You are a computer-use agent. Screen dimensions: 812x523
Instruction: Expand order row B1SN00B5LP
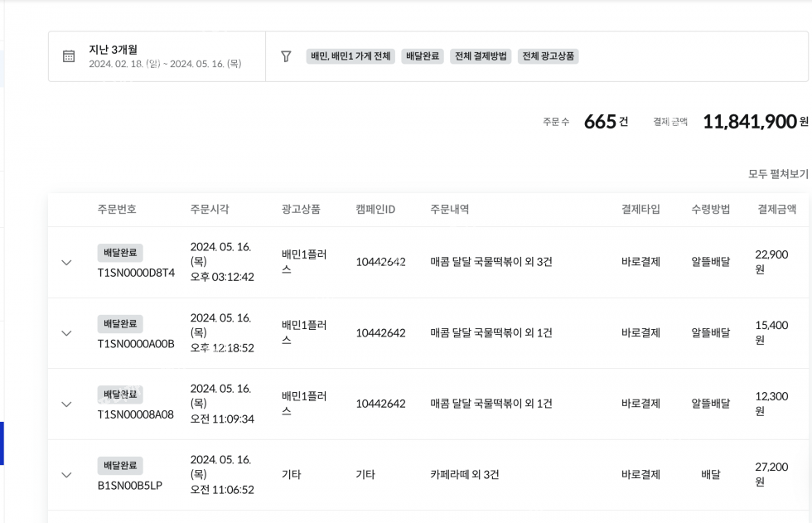67,475
